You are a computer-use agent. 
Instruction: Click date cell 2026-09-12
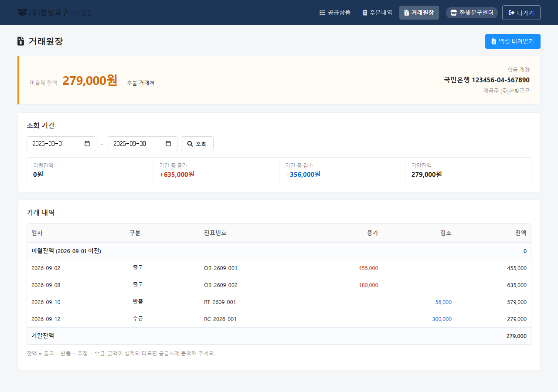click(x=46, y=319)
